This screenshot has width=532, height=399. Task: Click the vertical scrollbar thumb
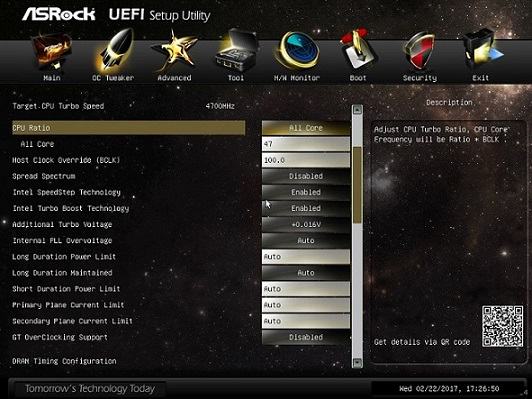tap(357, 185)
